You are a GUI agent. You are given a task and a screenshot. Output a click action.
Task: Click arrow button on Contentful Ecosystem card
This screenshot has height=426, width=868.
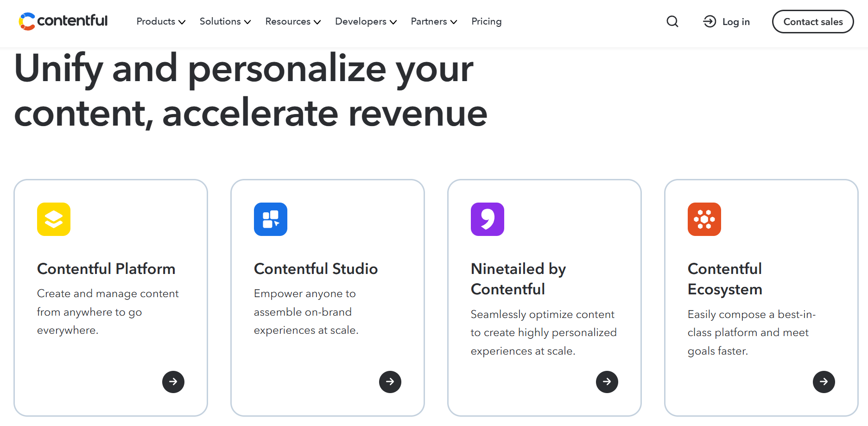(824, 382)
